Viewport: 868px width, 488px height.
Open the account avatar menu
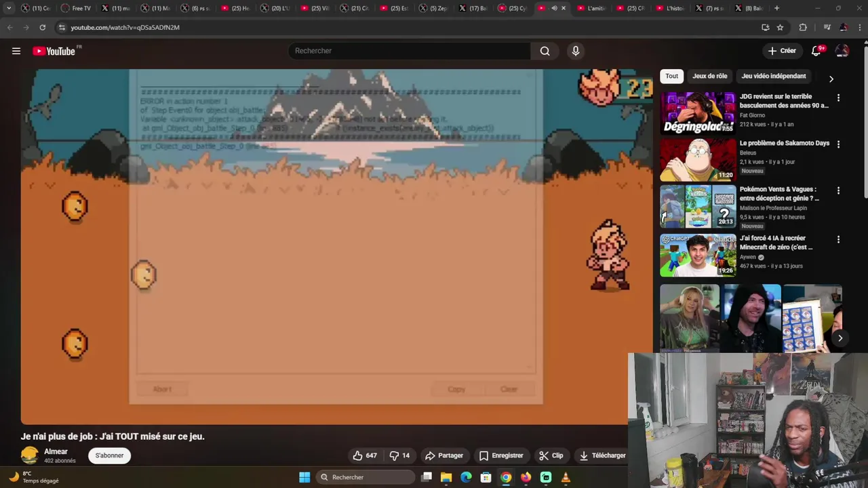[842, 51]
